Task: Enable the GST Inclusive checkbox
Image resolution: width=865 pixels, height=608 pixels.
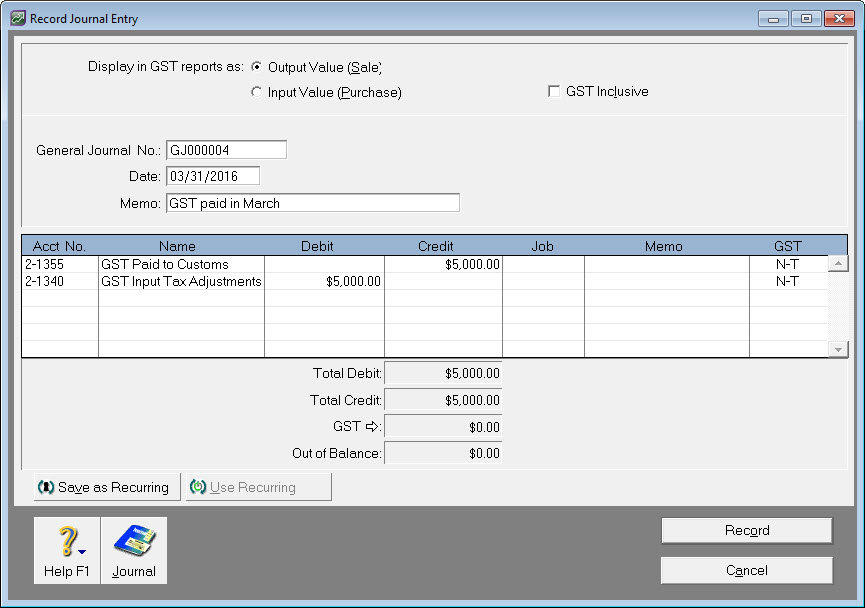Action: tap(554, 92)
